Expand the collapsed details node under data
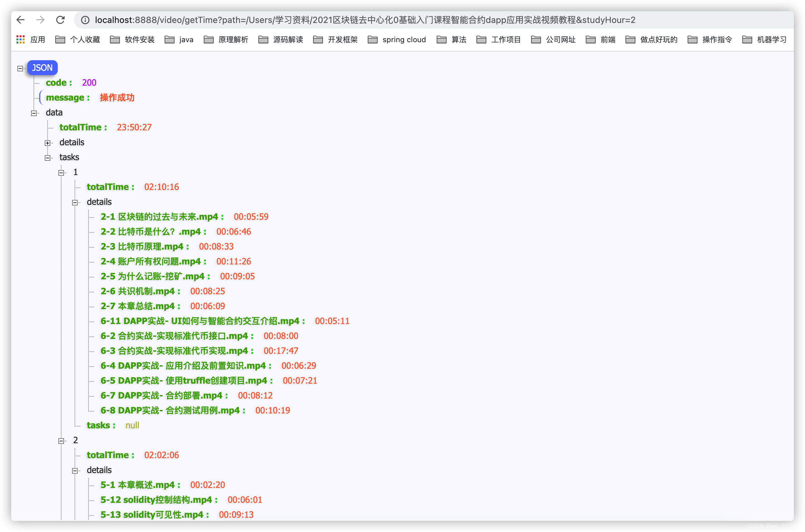Image resolution: width=805 pixels, height=532 pixels. coord(48,143)
